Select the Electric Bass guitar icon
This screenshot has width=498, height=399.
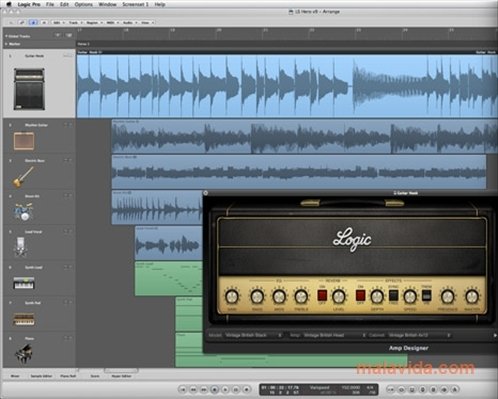pos(23,177)
